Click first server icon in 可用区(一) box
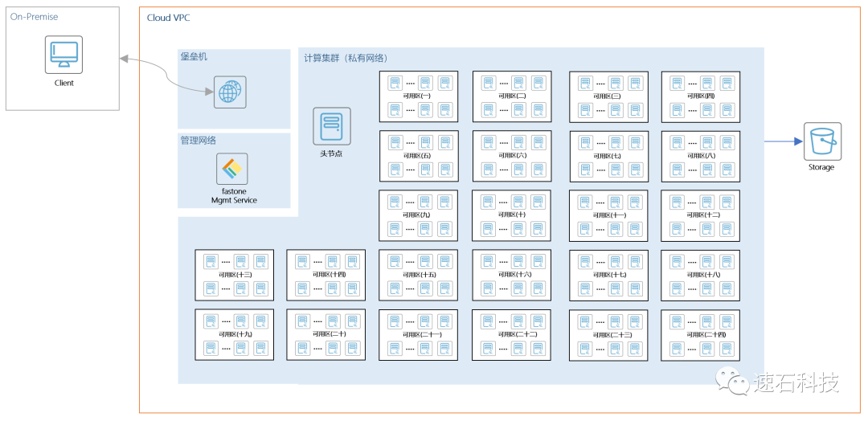 (x=395, y=83)
